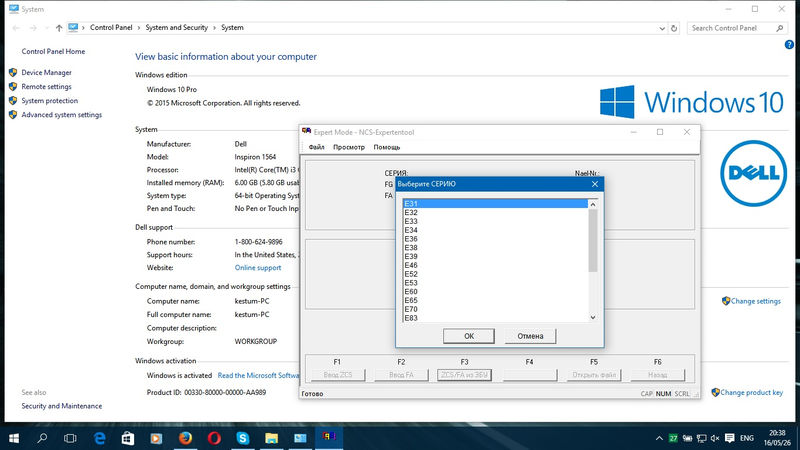Screen dimensions: 800x450
Task: Open Microsoft Edge from the taskbar
Action: [100, 438]
